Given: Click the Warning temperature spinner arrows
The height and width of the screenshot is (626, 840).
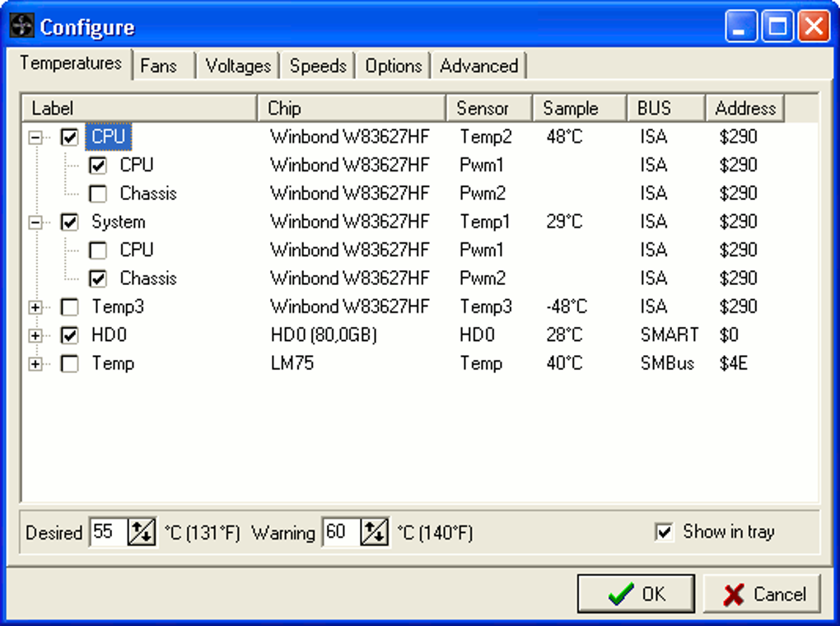Looking at the screenshot, I should pyautogui.click(x=375, y=532).
